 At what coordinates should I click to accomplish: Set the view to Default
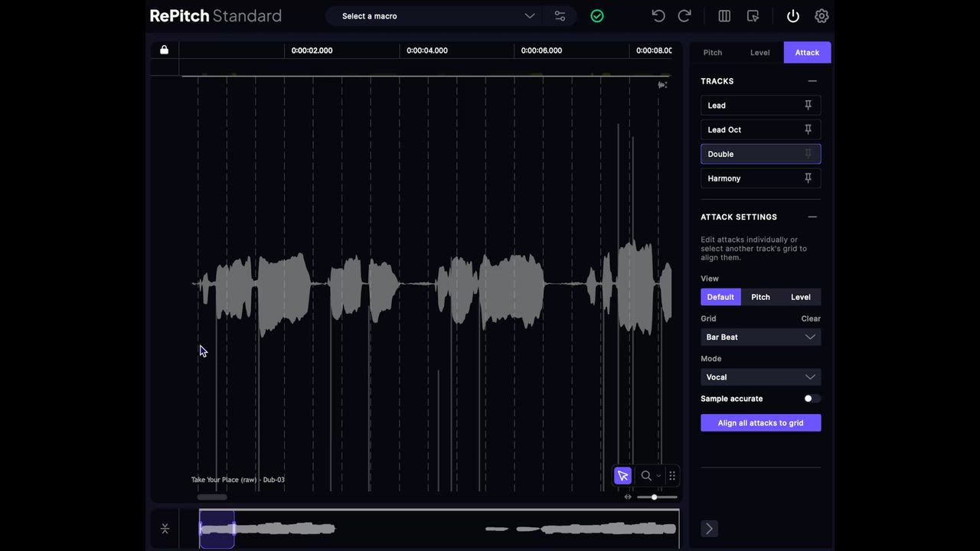pyautogui.click(x=720, y=297)
